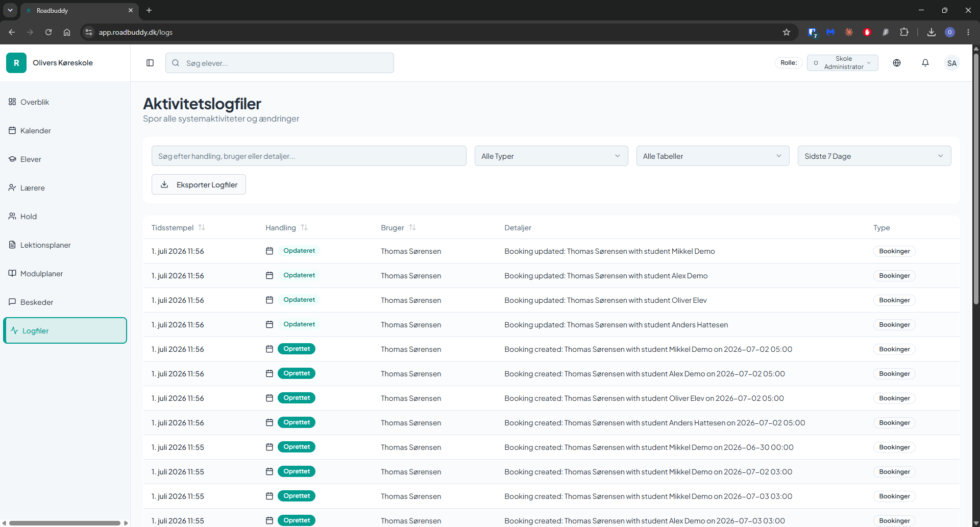Open the SA user avatar menu
The image size is (980, 527).
coord(952,63)
